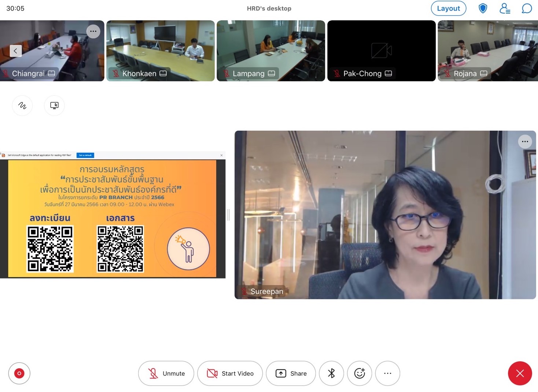Open Bluetooth audio device options
Viewport: 538px width, 392px height.
[x=331, y=373]
